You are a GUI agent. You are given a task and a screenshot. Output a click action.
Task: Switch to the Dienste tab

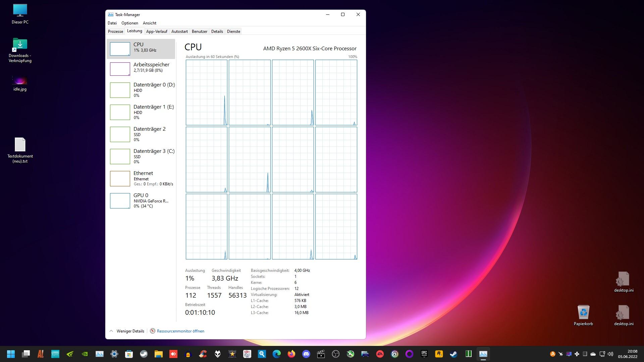[233, 32]
